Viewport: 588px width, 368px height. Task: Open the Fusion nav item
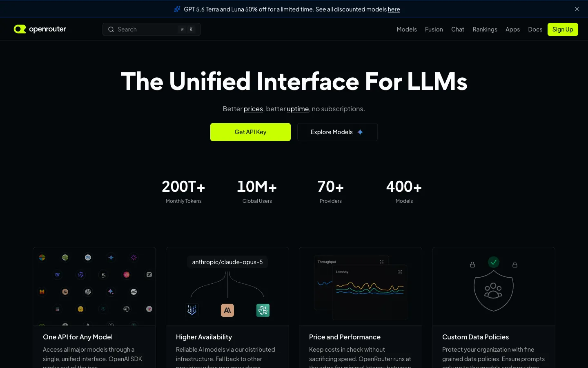coord(434,29)
